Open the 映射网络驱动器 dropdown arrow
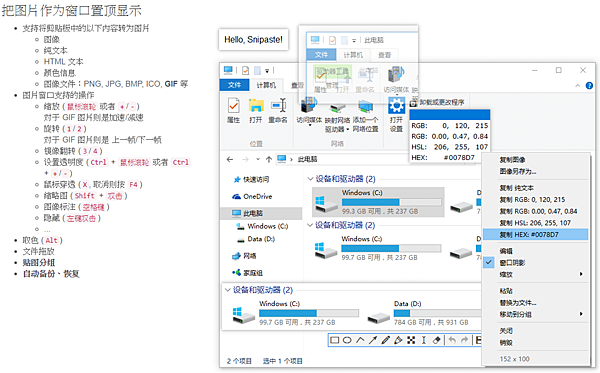 348,129
